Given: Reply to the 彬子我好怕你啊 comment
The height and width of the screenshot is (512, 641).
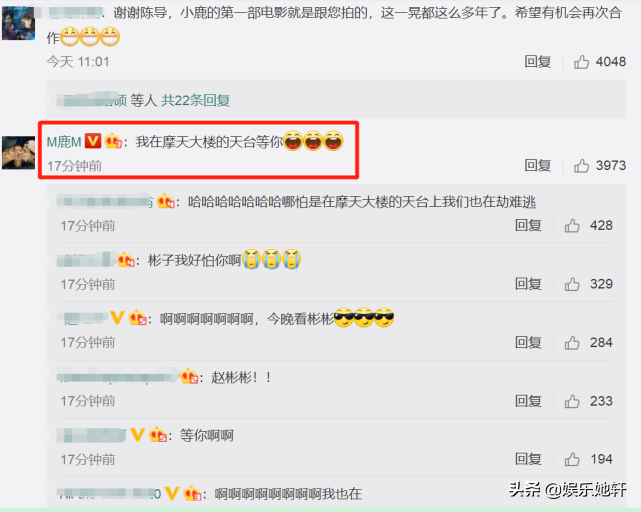Looking at the screenshot, I should 528,284.
